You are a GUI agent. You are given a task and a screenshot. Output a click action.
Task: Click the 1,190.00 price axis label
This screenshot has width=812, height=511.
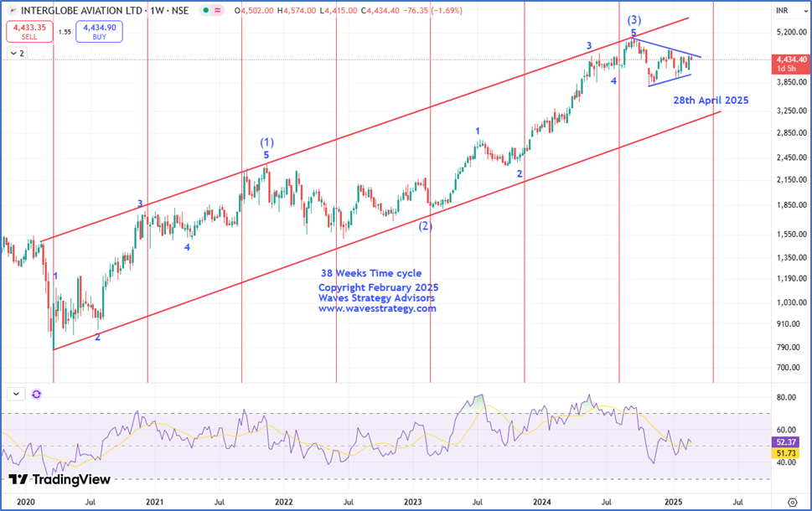coord(792,279)
